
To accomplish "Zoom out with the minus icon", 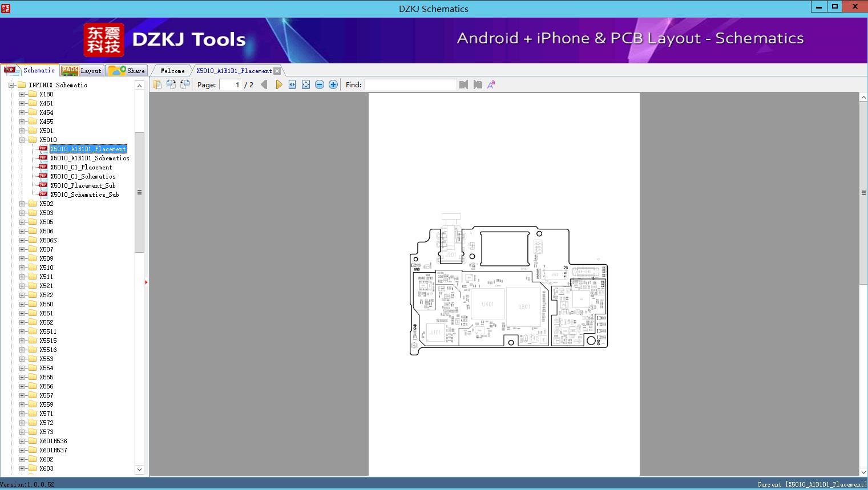I will (x=320, y=84).
